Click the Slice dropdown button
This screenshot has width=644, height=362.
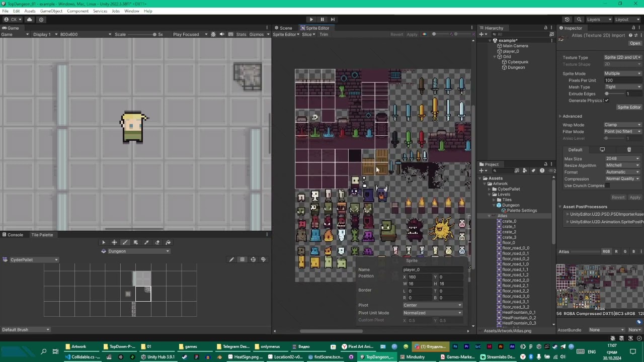click(x=307, y=34)
